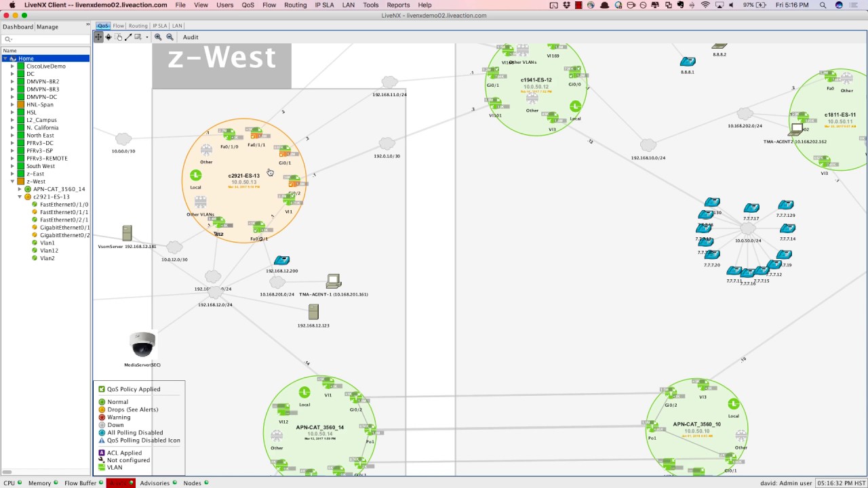Screen dimensions: 868x488
Task: Collapse the z-West group
Action: 12,182
